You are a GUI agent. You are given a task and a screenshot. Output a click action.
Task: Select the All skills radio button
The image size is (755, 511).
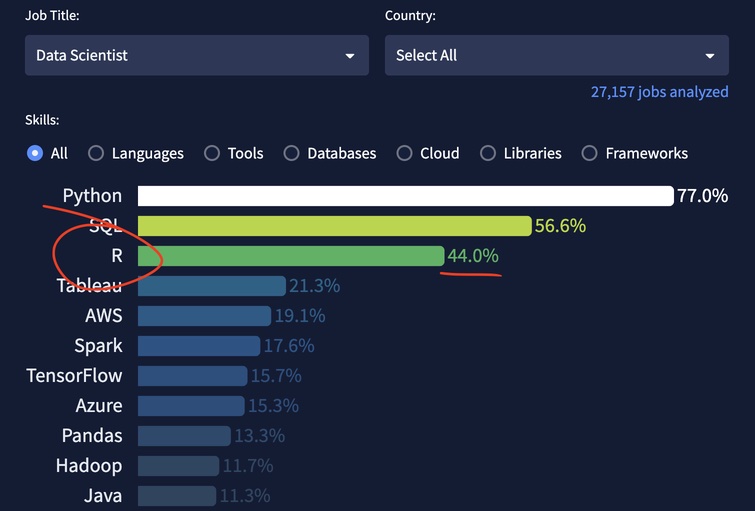(35, 153)
